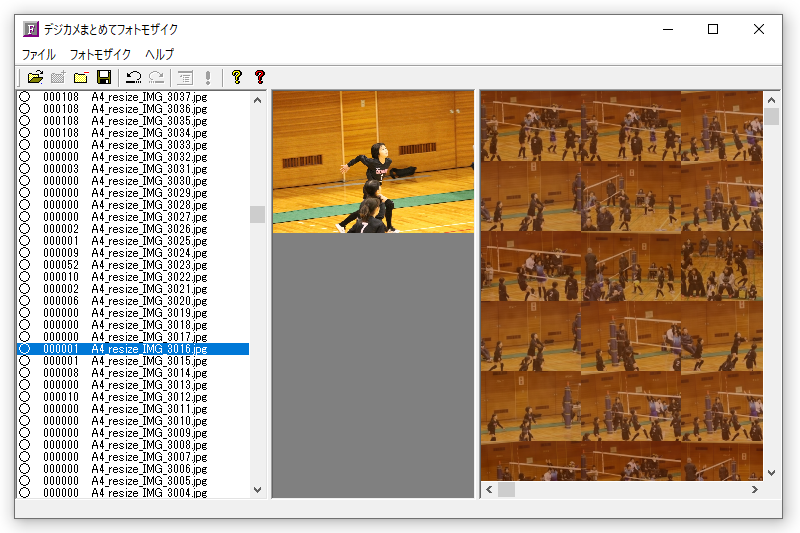The height and width of the screenshot is (533, 800).
Task: Toggle the circle beside A4_resize_IMG_3036.jpg
Action: click(x=24, y=109)
